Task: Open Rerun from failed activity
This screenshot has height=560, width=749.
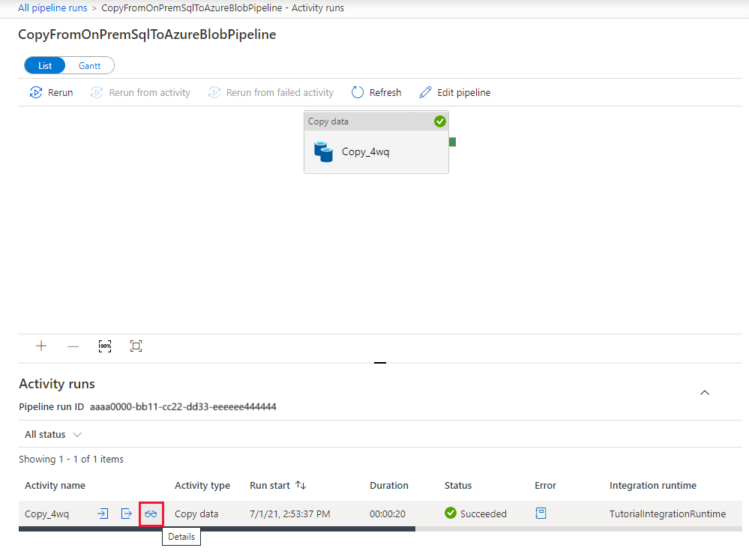Action: pyautogui.click(x=271, y=92)
